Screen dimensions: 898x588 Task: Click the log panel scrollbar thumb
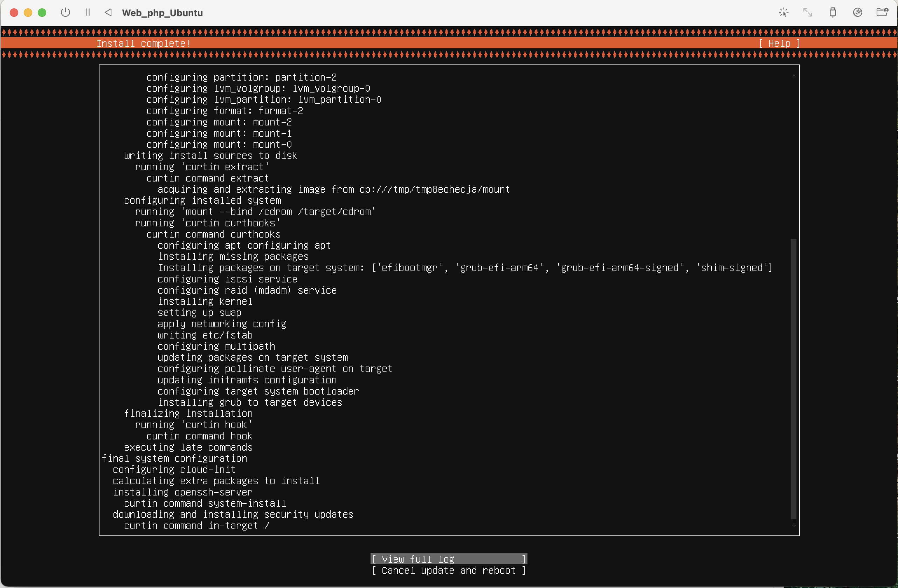pos(794,378)
